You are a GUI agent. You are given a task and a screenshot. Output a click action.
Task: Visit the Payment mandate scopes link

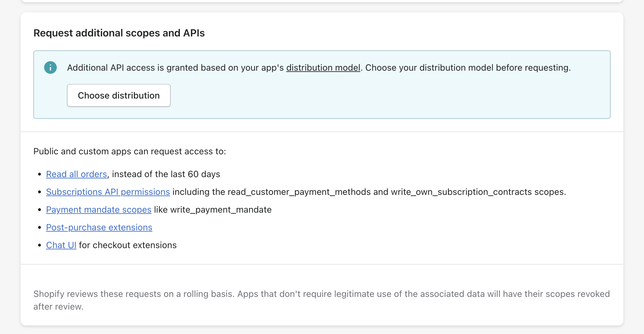[99, 209]
